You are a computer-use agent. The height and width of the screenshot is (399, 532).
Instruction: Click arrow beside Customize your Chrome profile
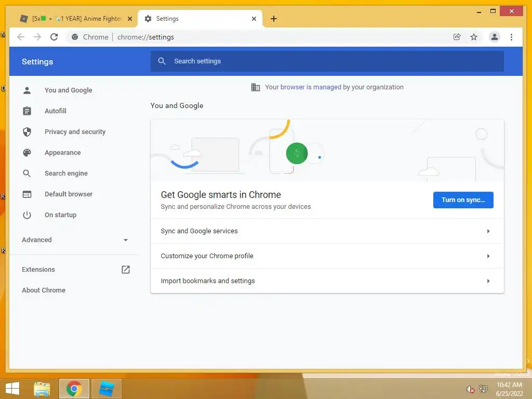pyautogui.click(x=488, y=256)
